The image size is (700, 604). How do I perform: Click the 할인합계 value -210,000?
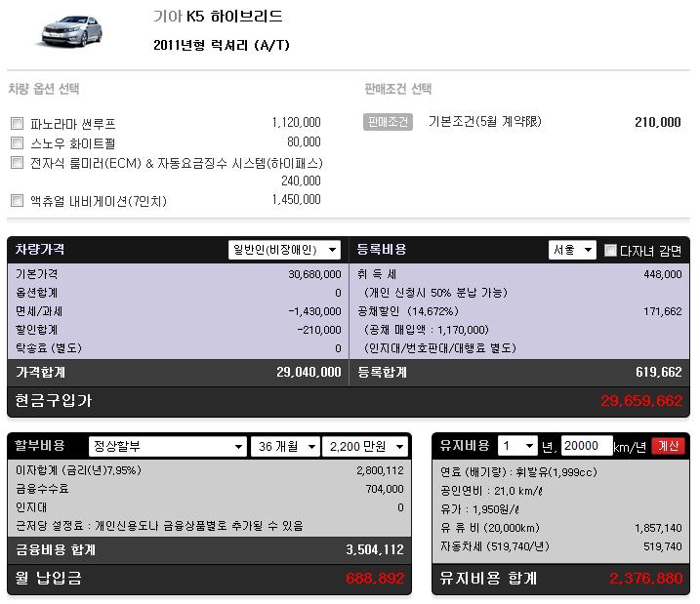318,330
